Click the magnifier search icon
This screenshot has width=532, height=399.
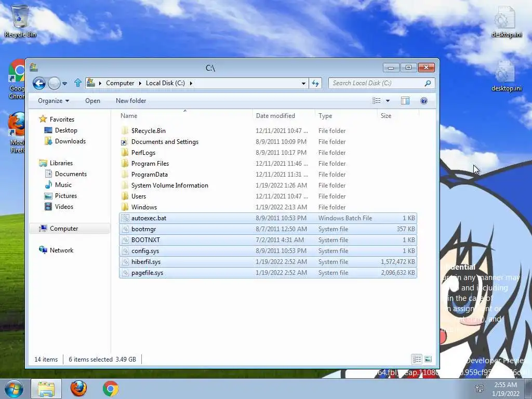tap(428, 83)
